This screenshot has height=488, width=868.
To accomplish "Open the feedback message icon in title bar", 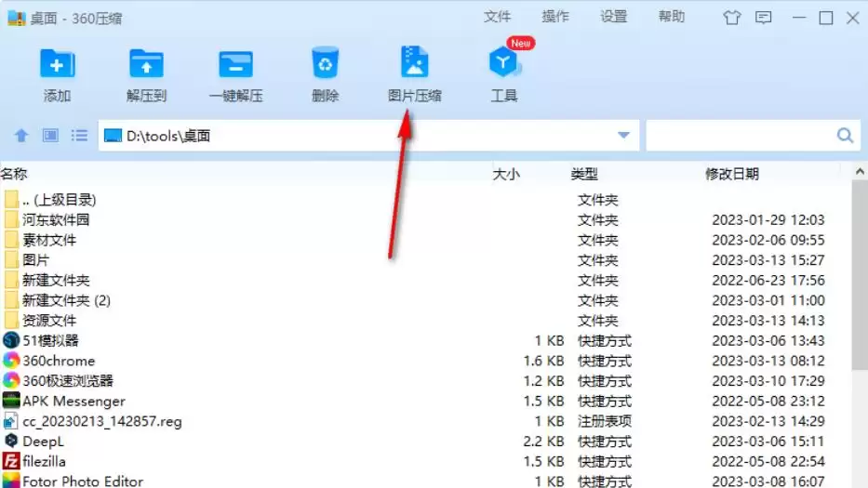I will 764,18.
